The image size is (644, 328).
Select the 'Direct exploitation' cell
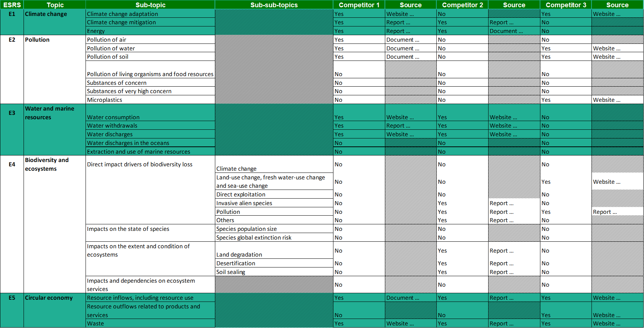coord(274,194)
